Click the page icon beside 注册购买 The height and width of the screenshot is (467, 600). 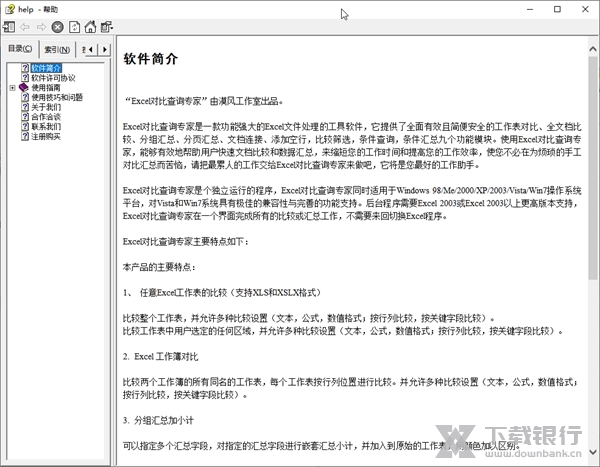(25, 137)
